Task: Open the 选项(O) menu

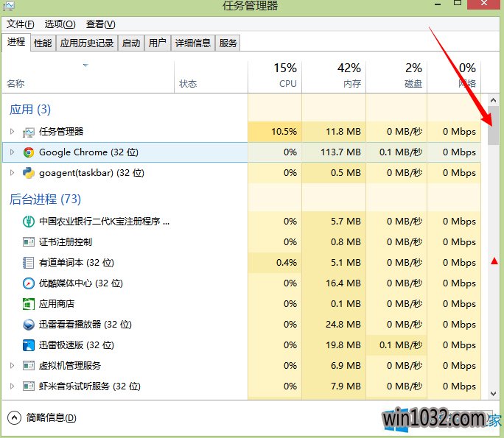Action: click(x=60, y=24)
